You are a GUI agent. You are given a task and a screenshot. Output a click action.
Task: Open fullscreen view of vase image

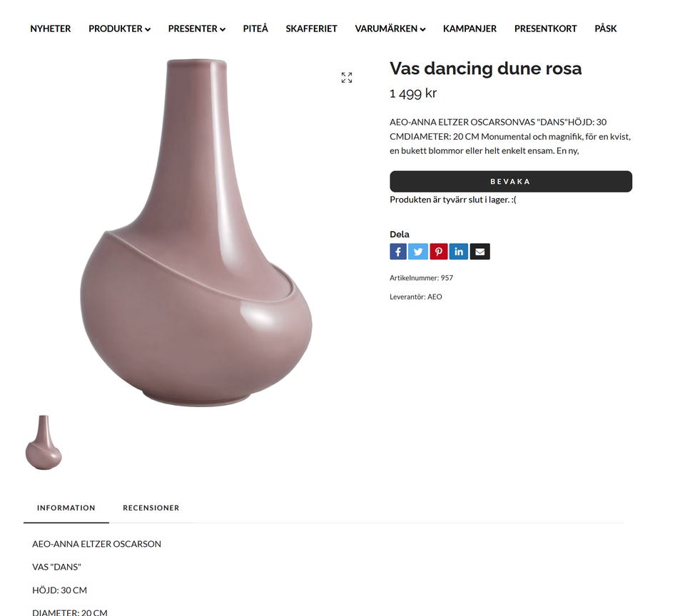tap(347, 78)
